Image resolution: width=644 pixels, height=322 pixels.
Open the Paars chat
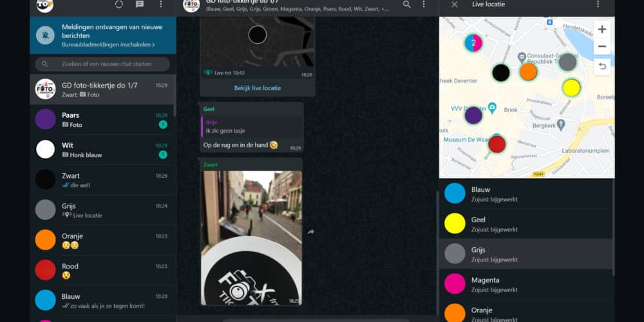pos(103,119)
